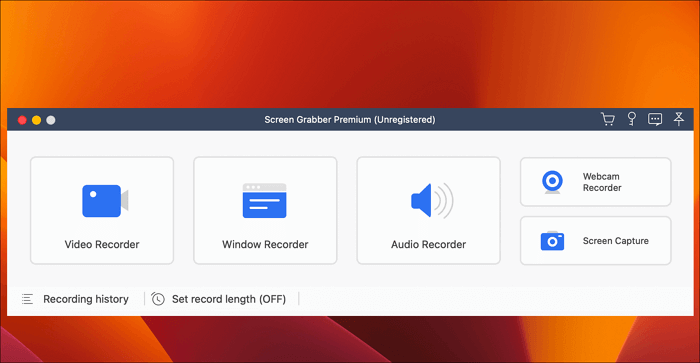The image size is (700, 363).
Task: Set record length (OFF) text
Action: point(229,299)
